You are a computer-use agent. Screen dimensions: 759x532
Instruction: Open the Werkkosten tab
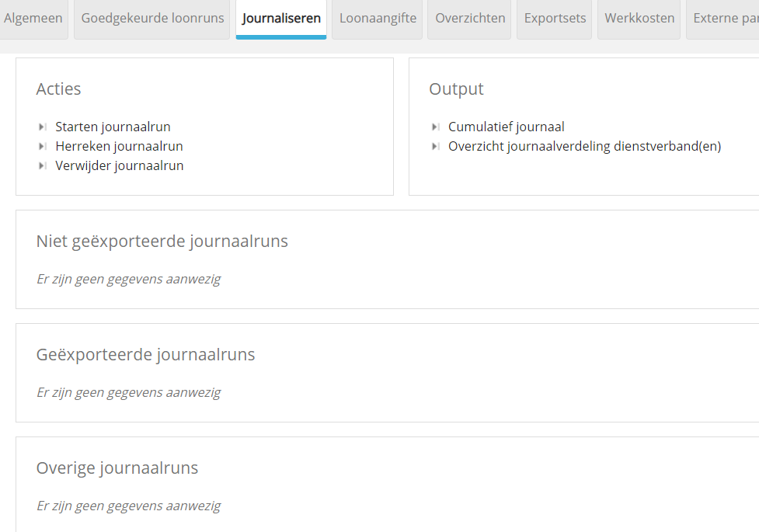tap(639, 19)
